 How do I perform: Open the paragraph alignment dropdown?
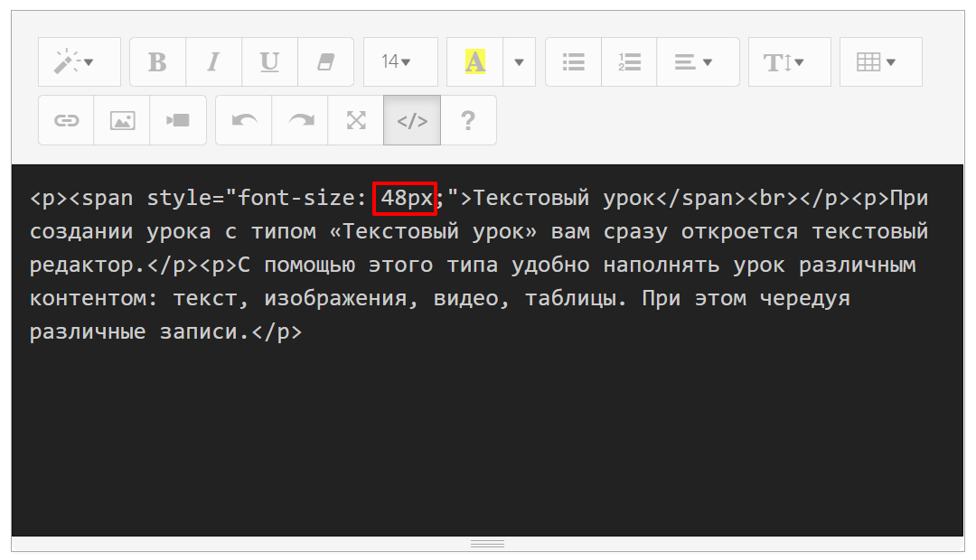697,62
